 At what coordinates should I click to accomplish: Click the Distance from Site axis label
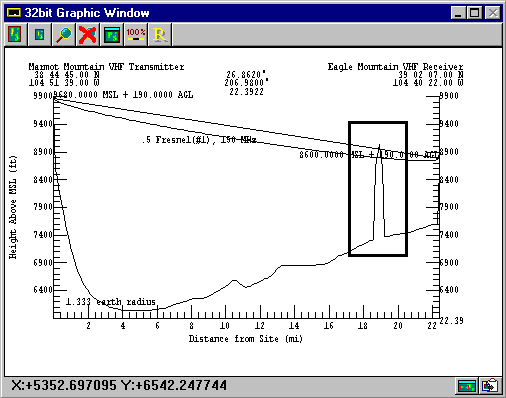coord(246,339)
